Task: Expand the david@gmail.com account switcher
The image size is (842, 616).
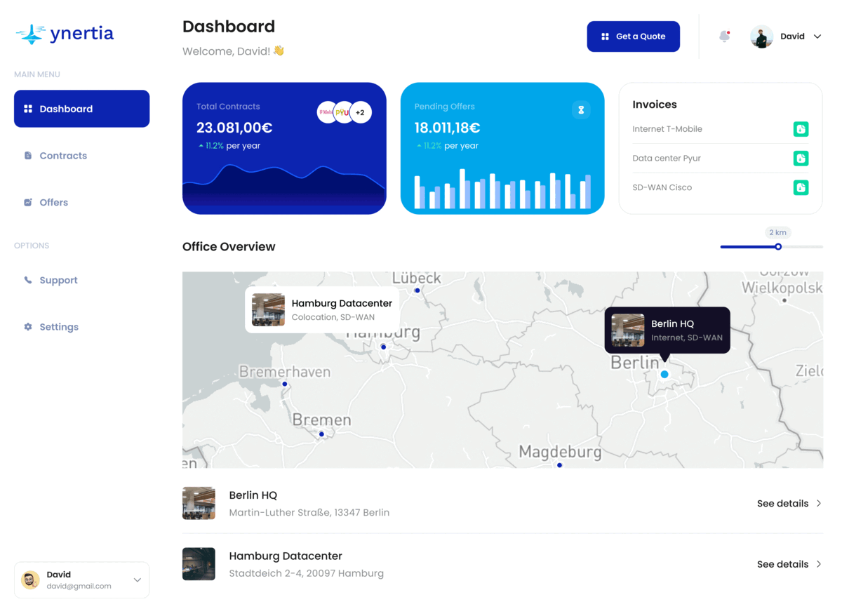Action: pos(137,580)
